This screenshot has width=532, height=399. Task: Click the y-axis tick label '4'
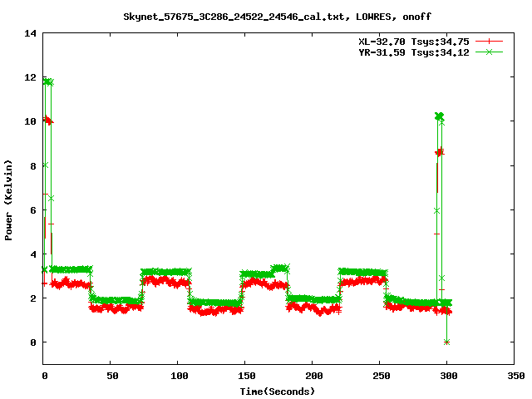(33, 254)
